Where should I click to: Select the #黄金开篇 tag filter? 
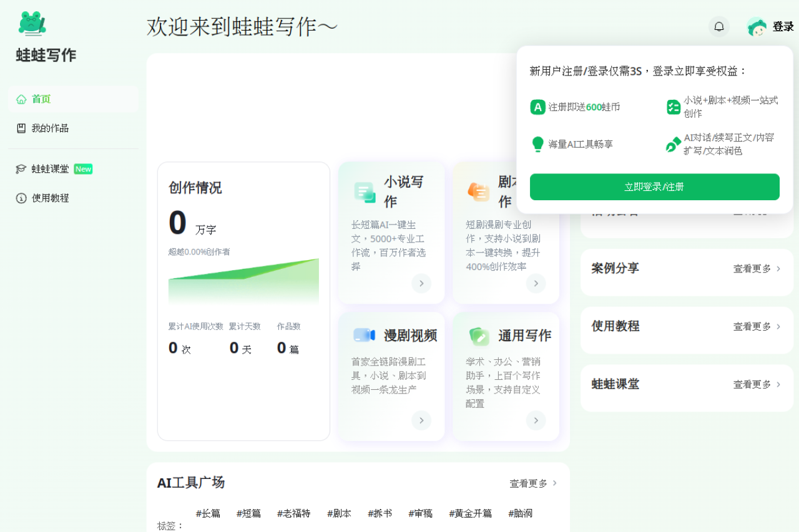click(470, 513)
